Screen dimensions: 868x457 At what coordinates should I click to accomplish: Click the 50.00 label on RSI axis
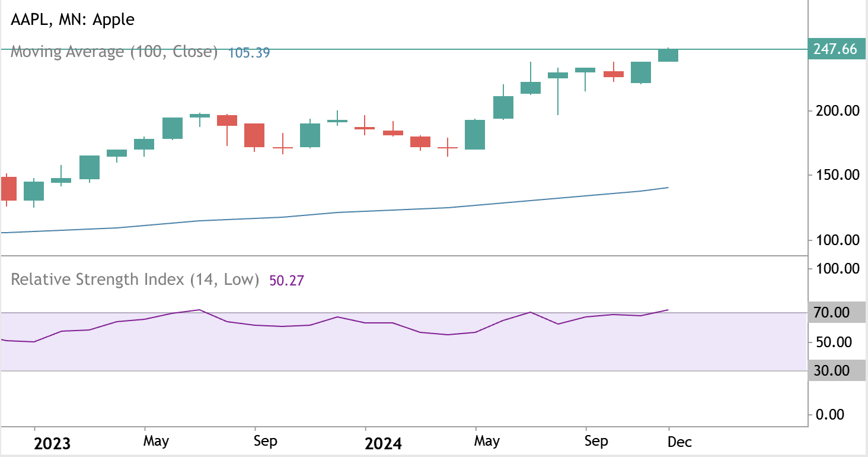[x=830, y=342]
